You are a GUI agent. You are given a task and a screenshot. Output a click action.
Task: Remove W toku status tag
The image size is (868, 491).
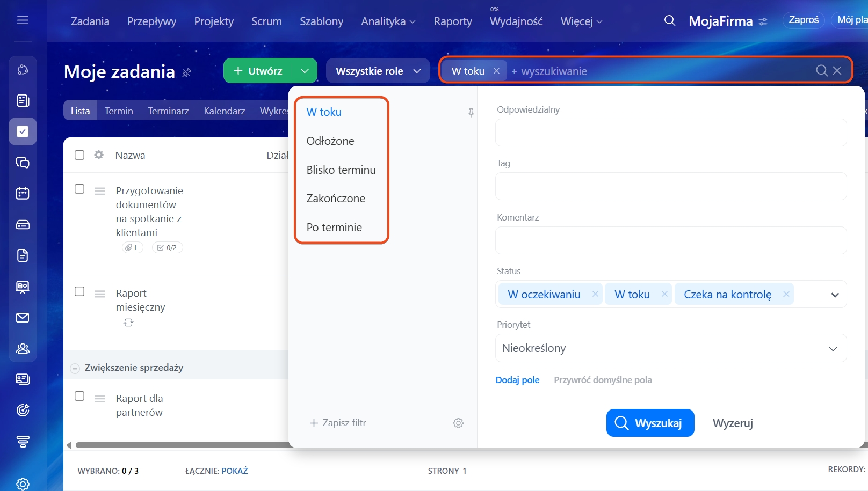click(664, 294)
